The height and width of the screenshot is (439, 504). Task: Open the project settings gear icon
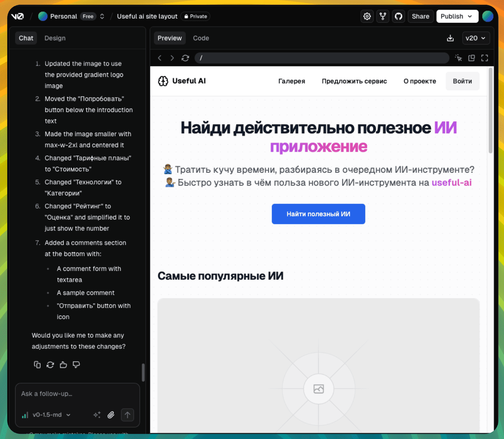[x=367, y=16]
